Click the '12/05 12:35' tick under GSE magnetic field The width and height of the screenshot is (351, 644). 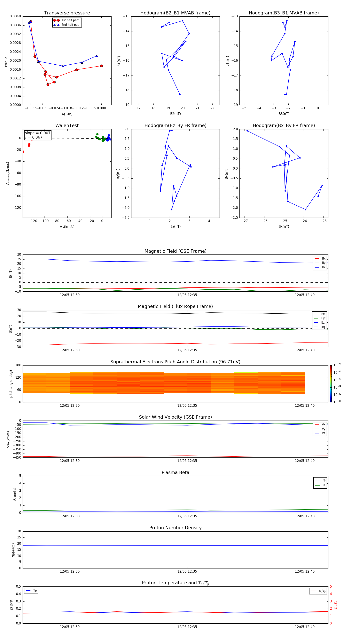[187, 295]
